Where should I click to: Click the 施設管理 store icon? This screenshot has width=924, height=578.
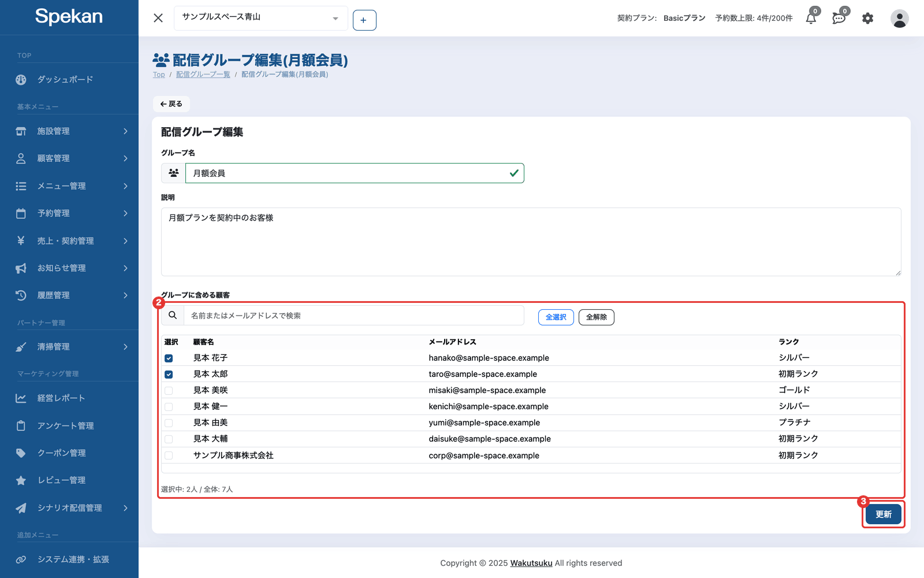21,131
